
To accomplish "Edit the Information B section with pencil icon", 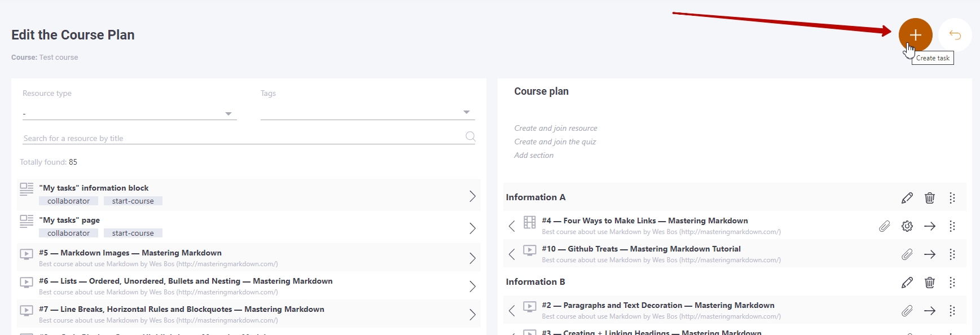I will point(907,282).
